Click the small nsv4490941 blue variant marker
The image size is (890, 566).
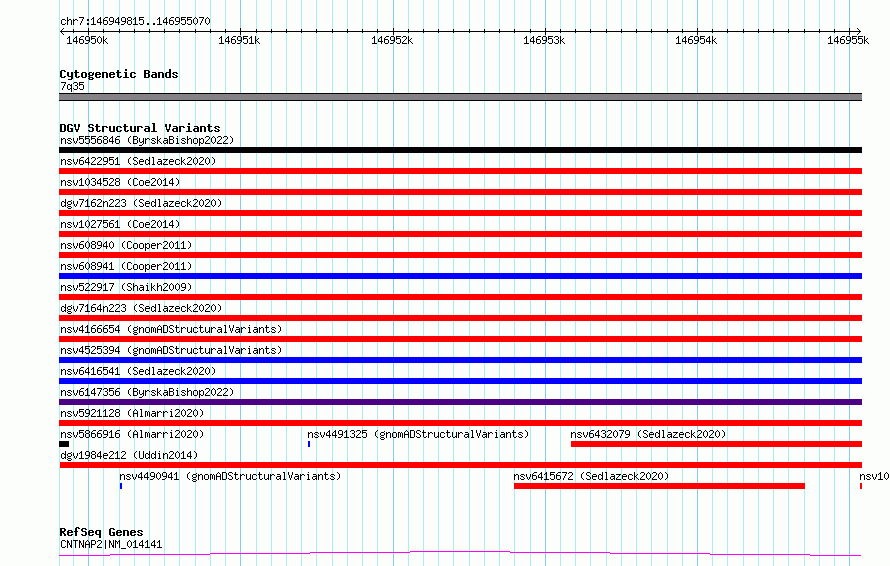121,486
